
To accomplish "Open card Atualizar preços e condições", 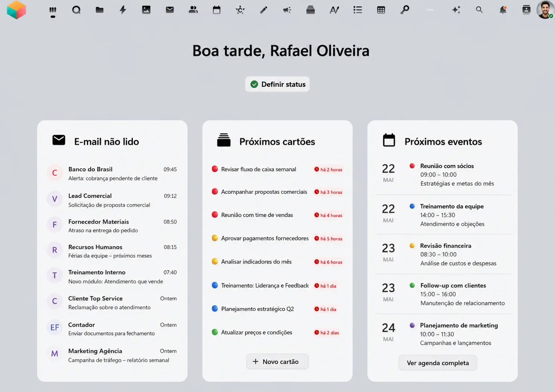I will point(277,332).
